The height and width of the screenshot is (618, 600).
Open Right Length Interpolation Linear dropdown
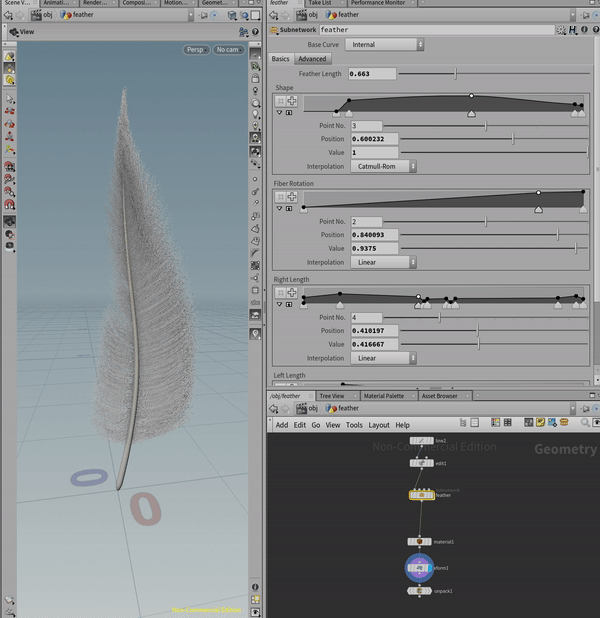(x=383, y=358)
